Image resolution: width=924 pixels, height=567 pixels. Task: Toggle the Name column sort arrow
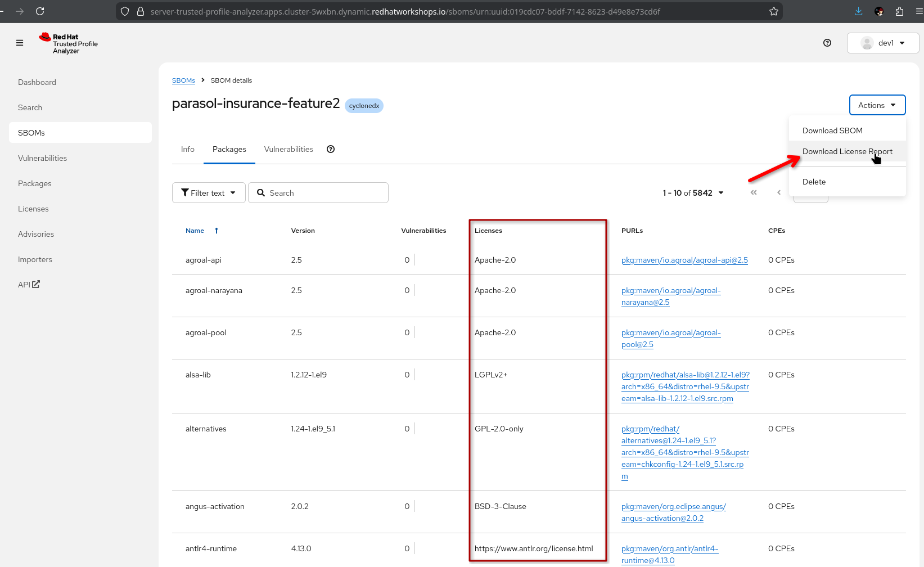216,230
